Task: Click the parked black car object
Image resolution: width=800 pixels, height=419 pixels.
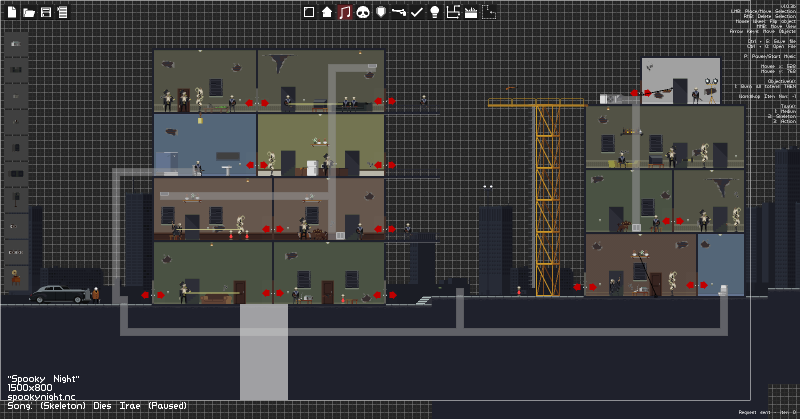Action: tap(60, 294)
